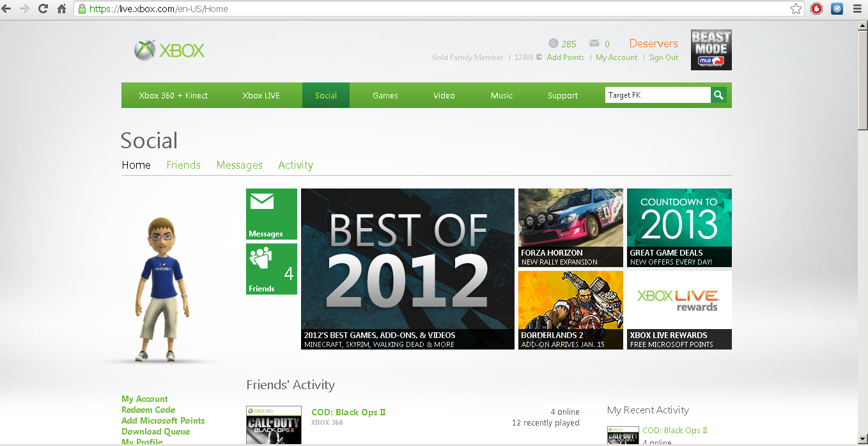Open My Account link in header
868x446 pixels.
coord(617,58)
